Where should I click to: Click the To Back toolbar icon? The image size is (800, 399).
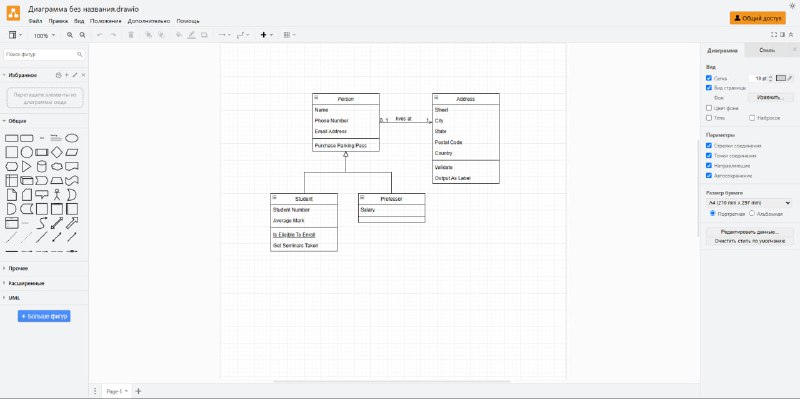pyautogui.click(x=161, y=35)
